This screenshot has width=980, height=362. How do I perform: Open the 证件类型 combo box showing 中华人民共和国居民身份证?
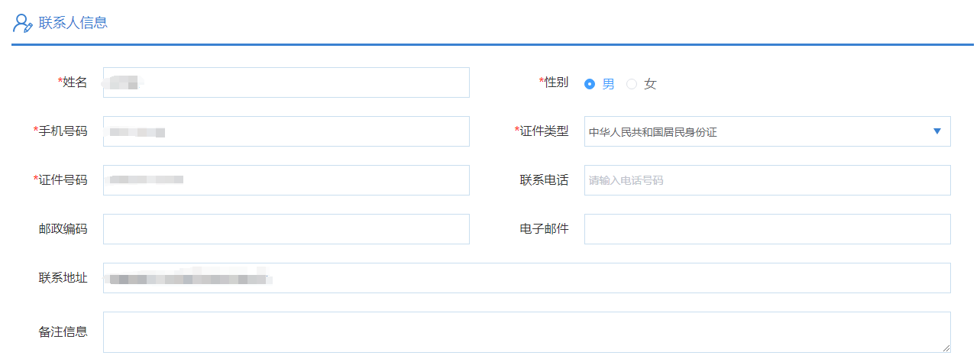(756, 131)
